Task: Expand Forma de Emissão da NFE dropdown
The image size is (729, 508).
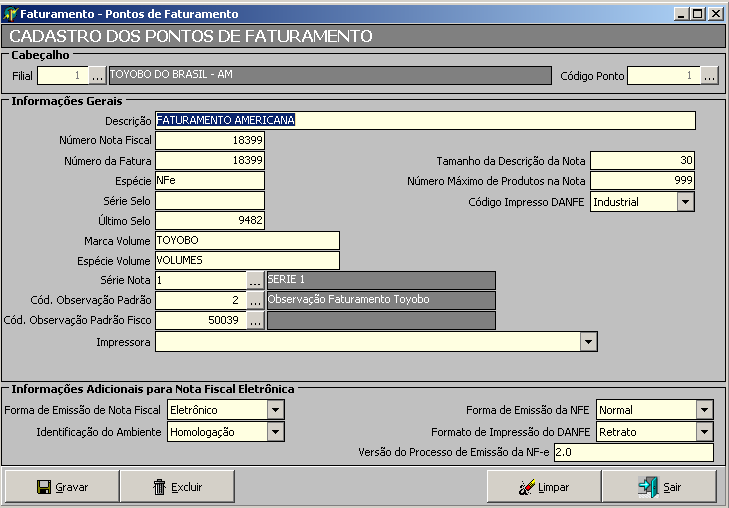Action: point(704,410)
